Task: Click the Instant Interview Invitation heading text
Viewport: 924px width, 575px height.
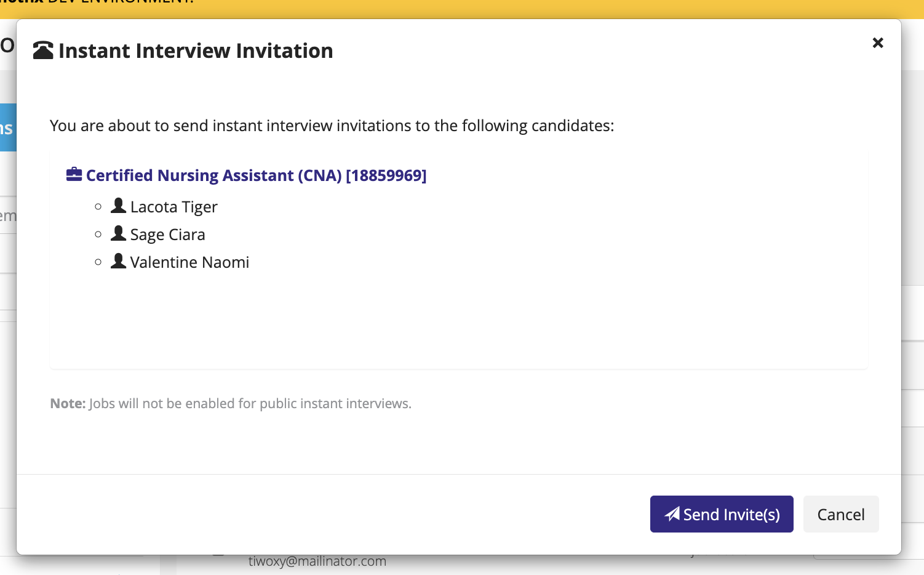Action: [196, 50]
